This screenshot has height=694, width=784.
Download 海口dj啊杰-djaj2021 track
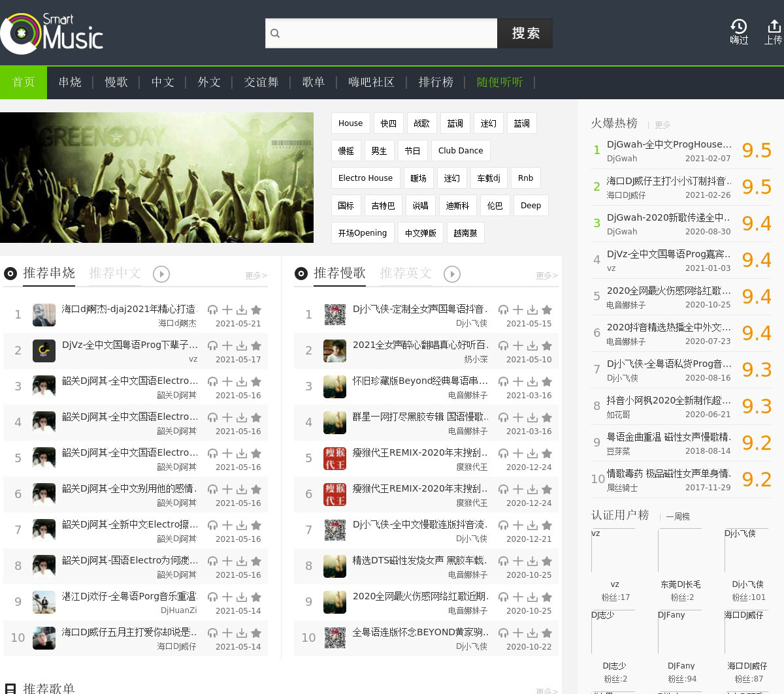click(242, 309)
